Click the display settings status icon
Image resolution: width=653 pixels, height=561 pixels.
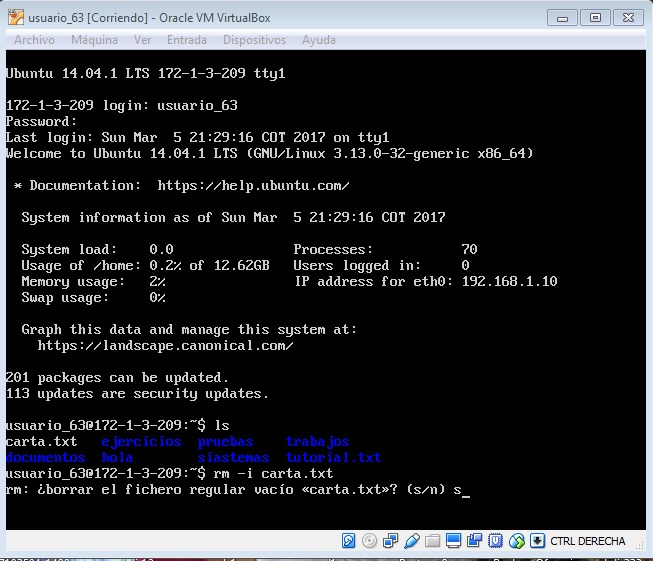454,541
